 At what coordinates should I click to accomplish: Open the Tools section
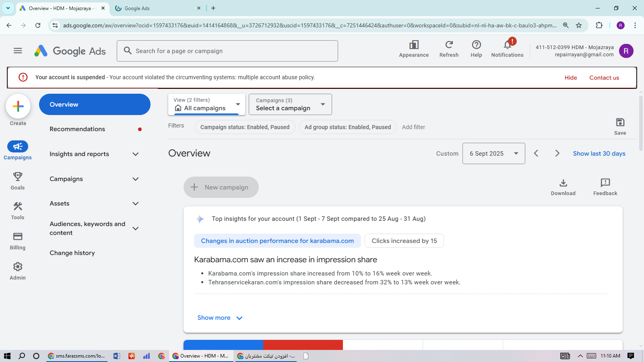tap(18, 211)
